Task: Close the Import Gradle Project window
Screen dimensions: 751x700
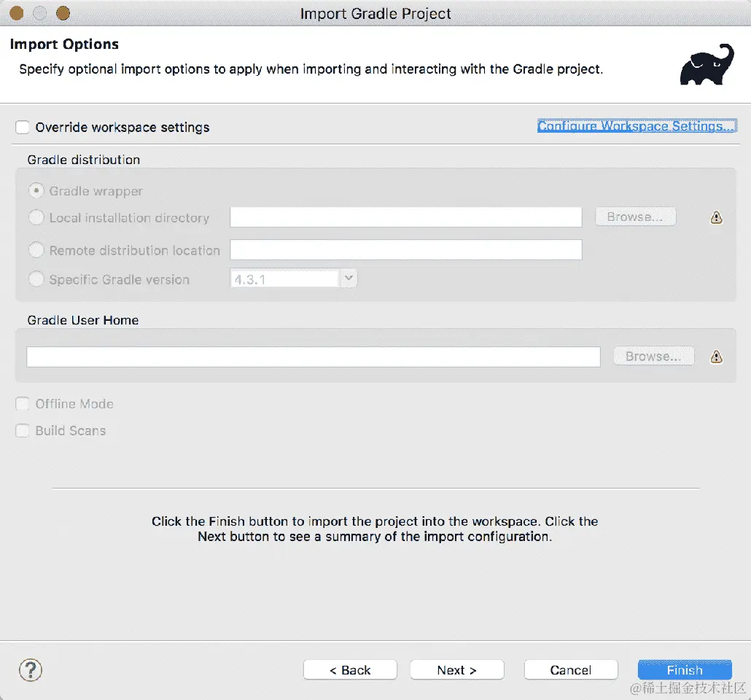Action: pyautogui.click(x=17, y=13)
